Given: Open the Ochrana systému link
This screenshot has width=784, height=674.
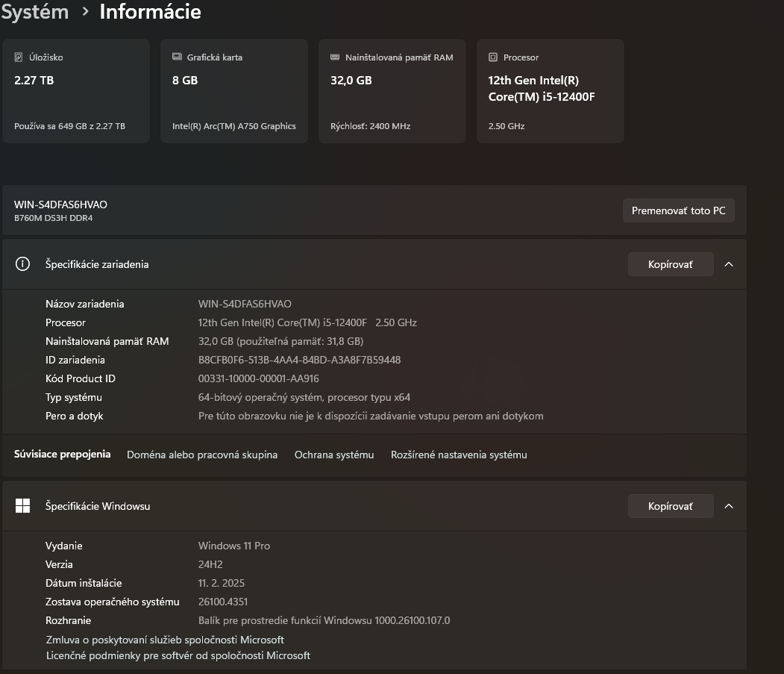Looking at the screenshot, I should [334, 455].
